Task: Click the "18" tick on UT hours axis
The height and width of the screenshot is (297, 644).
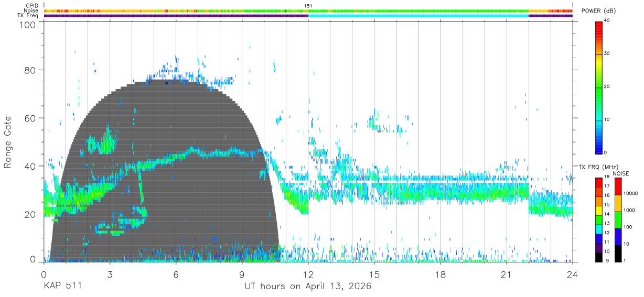Action: pyautogui.click(x=441, y=274)
